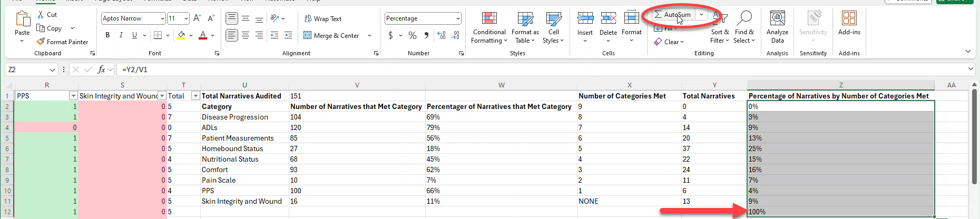
Task: Open the Add-ins panel
Action: click(x=849, y=23)
